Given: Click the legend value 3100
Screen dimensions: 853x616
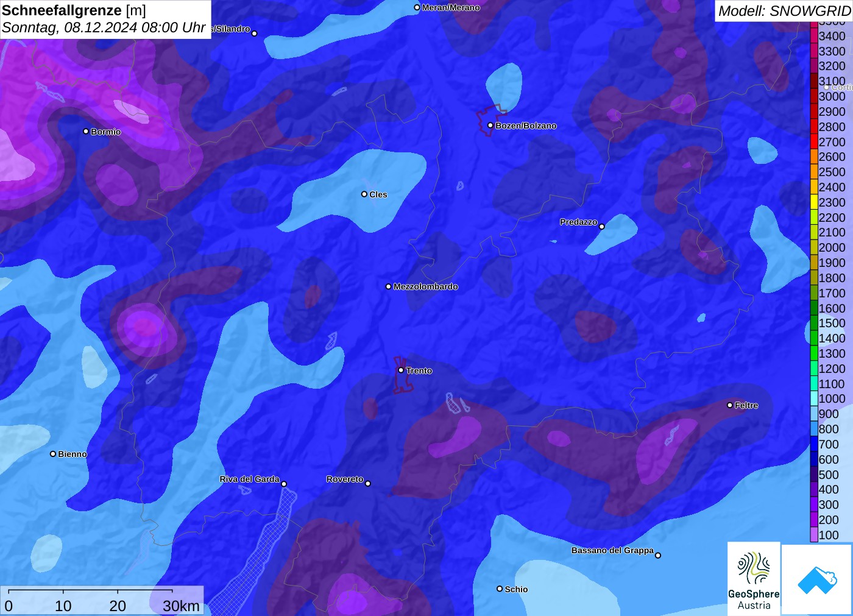Looking at the screenshot, I should 832,81.
